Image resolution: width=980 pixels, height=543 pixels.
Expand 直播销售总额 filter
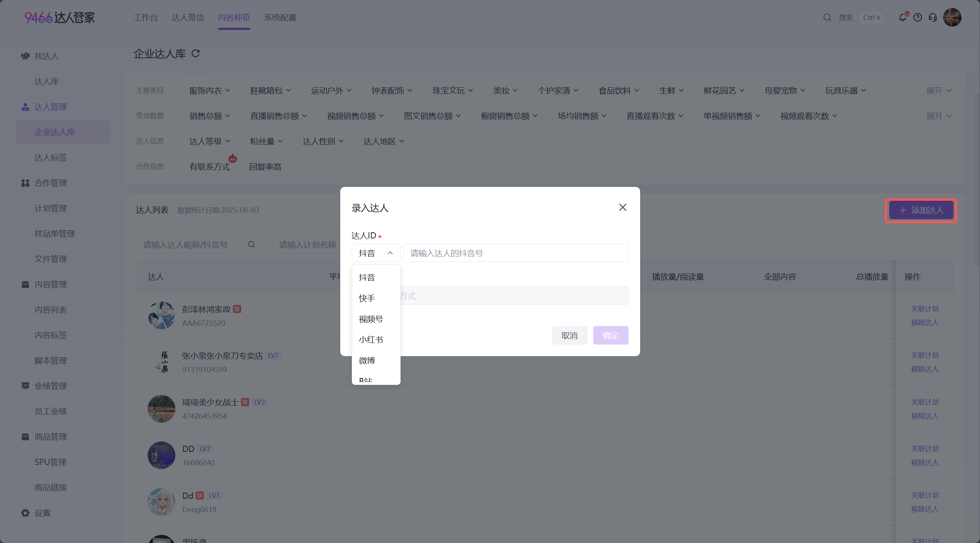pyautogui.click(x=278, y=116)
